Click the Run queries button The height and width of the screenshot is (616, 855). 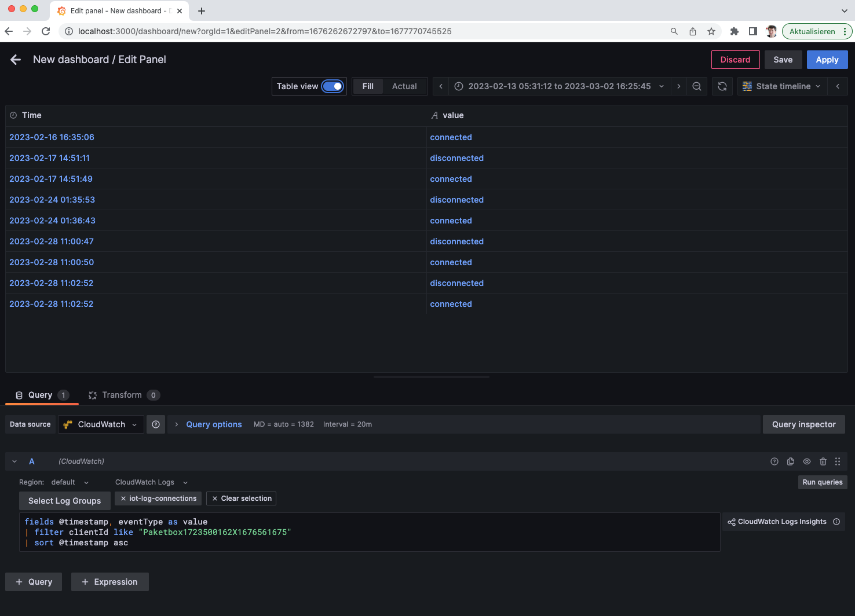coord(822,482)
